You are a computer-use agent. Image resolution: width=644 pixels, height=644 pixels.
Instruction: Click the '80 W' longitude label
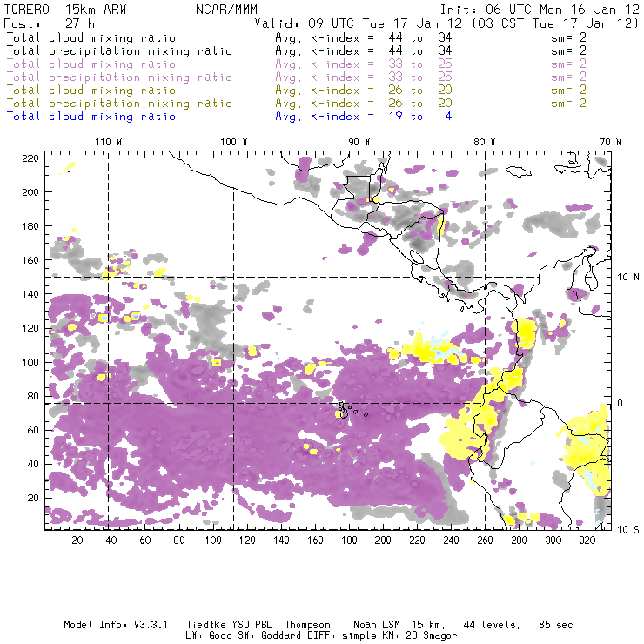(485, 142)
